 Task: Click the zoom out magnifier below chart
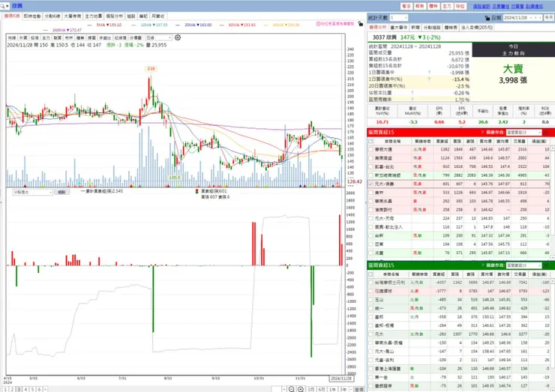291,389
